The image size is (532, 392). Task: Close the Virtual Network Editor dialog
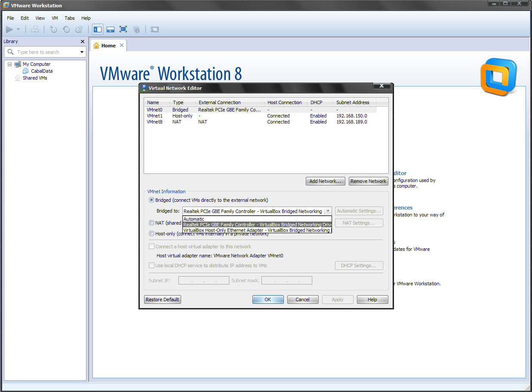tap(381, 86)
